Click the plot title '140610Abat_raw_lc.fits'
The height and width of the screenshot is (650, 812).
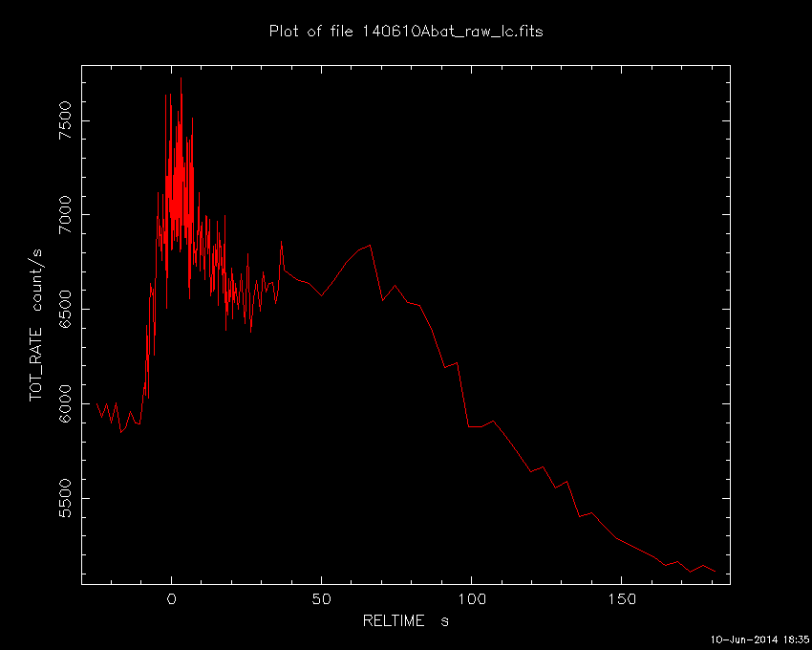pos(452,32)
